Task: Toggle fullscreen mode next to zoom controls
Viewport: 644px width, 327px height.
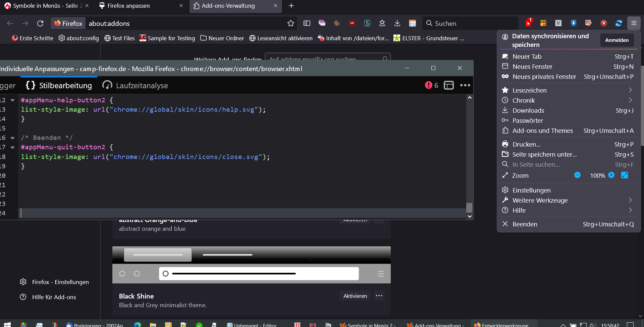Action: coord(624,175)
